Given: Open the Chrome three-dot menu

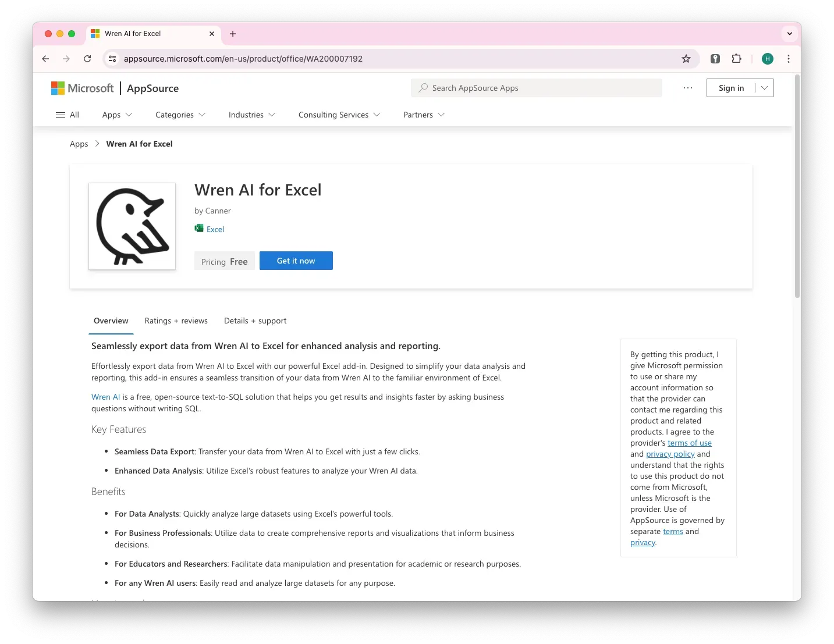Looking at the screenshot, I should [x=789, y=59].
